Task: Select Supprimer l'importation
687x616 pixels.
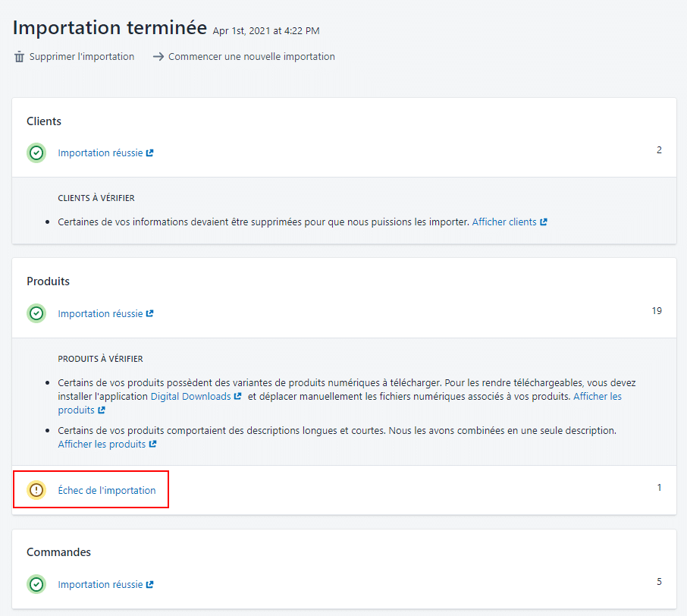Action: tap(81, 57)
